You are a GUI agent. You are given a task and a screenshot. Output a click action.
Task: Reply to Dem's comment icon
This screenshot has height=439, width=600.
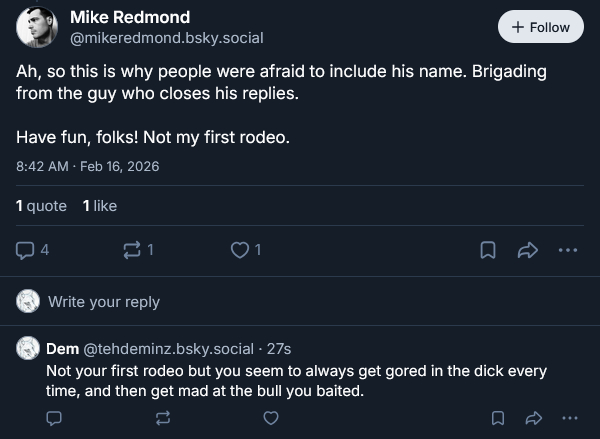55,417
